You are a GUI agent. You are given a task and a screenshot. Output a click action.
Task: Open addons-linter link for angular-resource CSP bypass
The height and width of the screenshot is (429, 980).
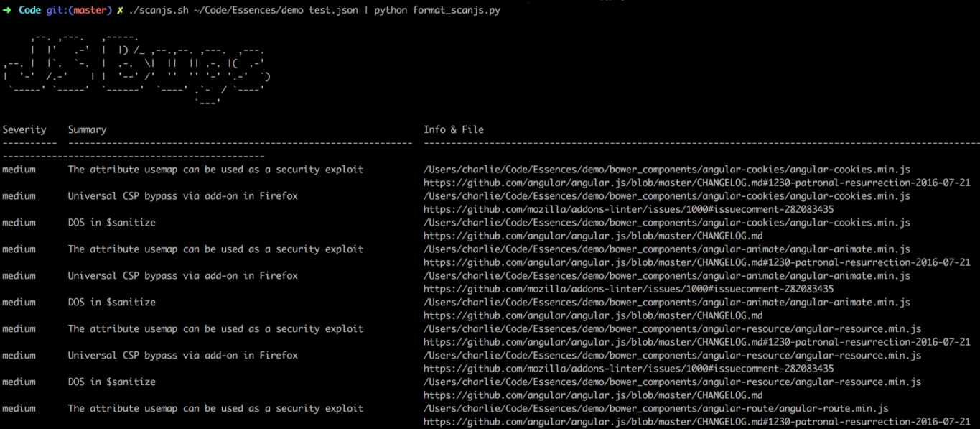pyautogui.click(x=628, y=369)
